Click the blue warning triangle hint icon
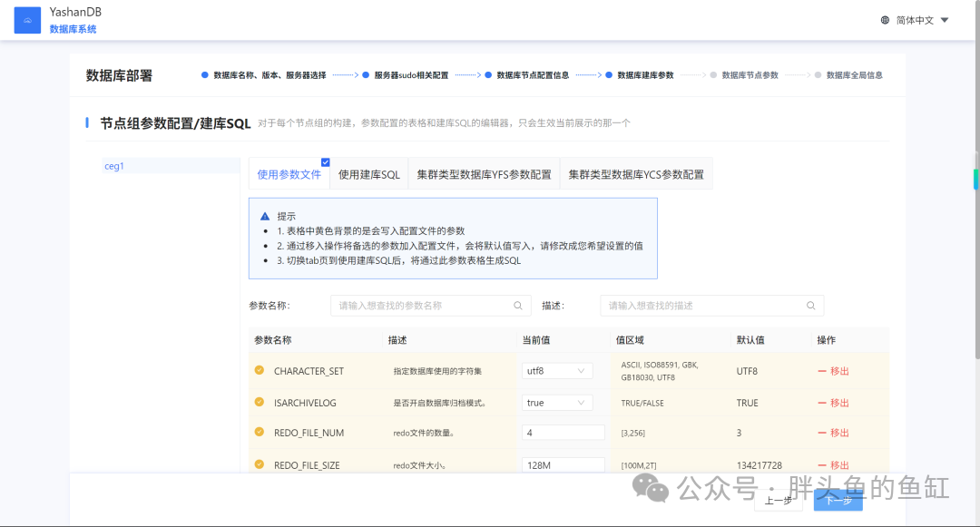 pos(265,216)
